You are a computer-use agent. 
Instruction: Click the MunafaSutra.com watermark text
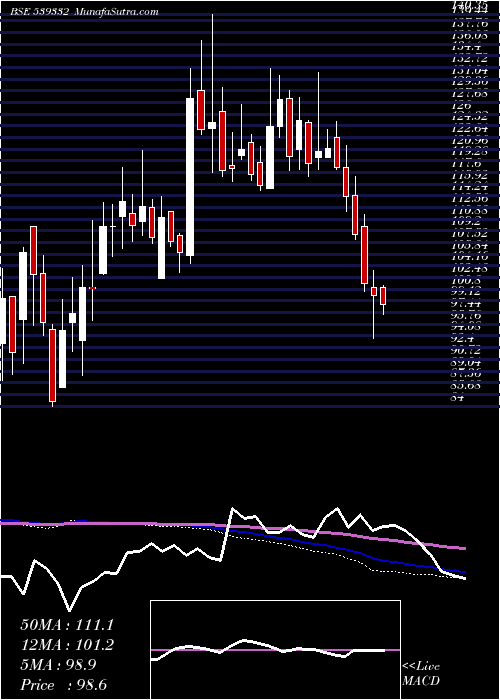tap(116, 12)
